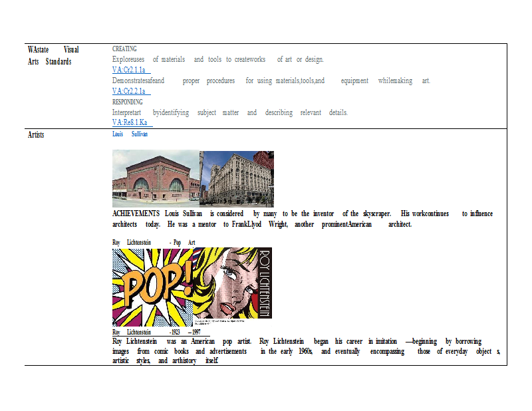Click the "ACHIEVEMENTS" word
532x411 pixels.
point(136,213)
